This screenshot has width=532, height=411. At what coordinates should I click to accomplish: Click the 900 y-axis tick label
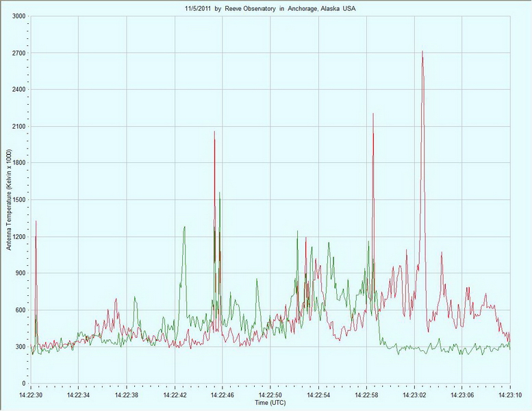[20, 273]
